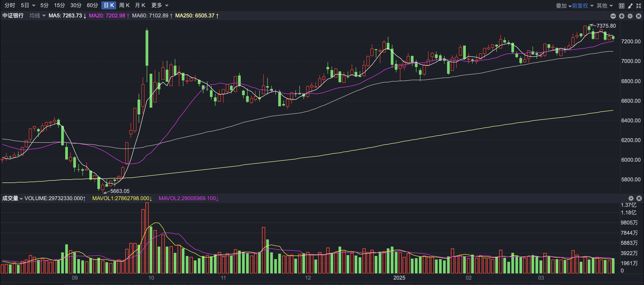The image size is (644, 285).
Task: Zoom in chart with plus icon
Action: [x=621, y=16]
